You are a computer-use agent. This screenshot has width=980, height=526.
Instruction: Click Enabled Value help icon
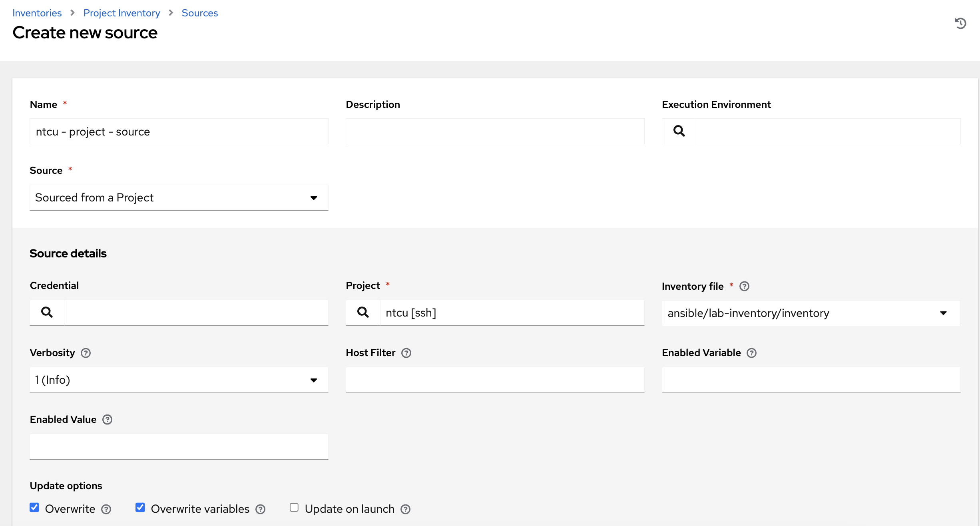[107, 420]
